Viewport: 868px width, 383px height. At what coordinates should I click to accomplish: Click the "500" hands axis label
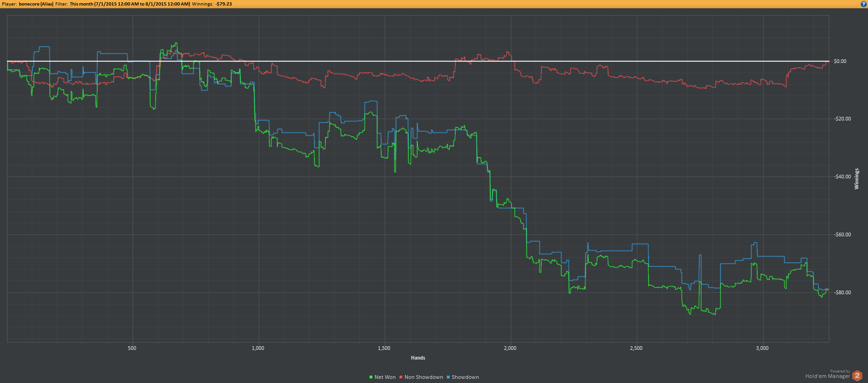point(132,348)
